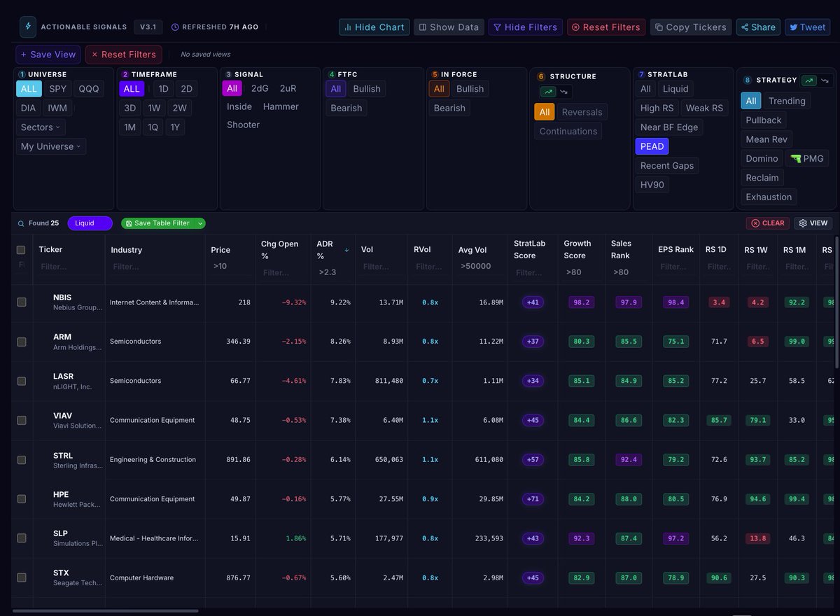Viewport: 840px width, 616px height.
Task: Click the Strategy bullish up-trend arrow icon
Action: 808,80
